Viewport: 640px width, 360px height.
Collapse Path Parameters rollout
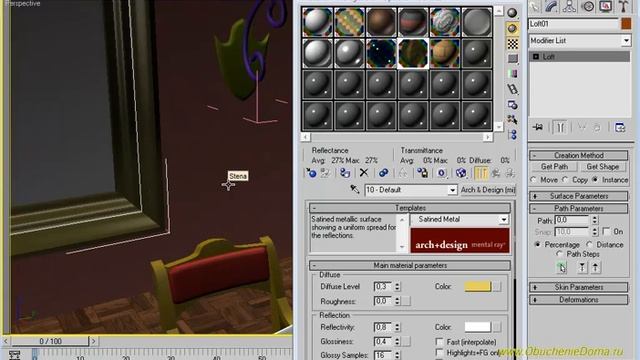578,208
